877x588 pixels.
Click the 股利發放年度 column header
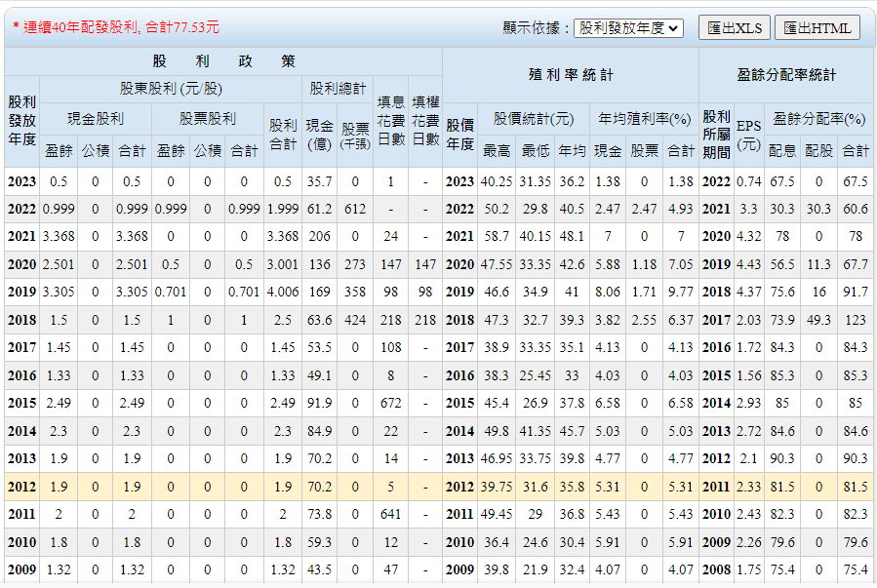pyautogui.click(x=21, y=120)
